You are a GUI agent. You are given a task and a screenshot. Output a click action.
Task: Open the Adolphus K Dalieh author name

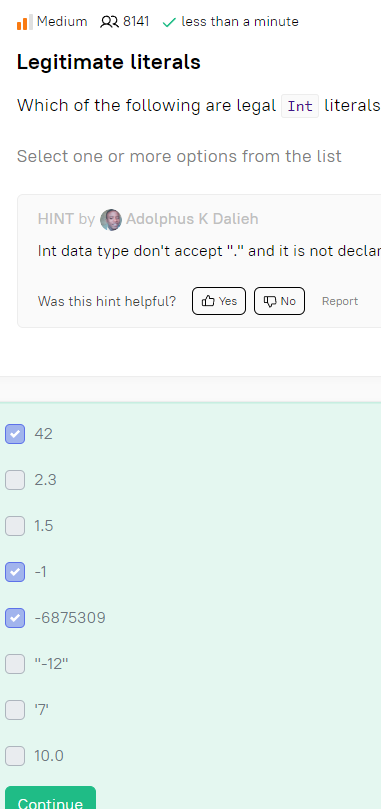pyautogui.click(x=192, y=219)
